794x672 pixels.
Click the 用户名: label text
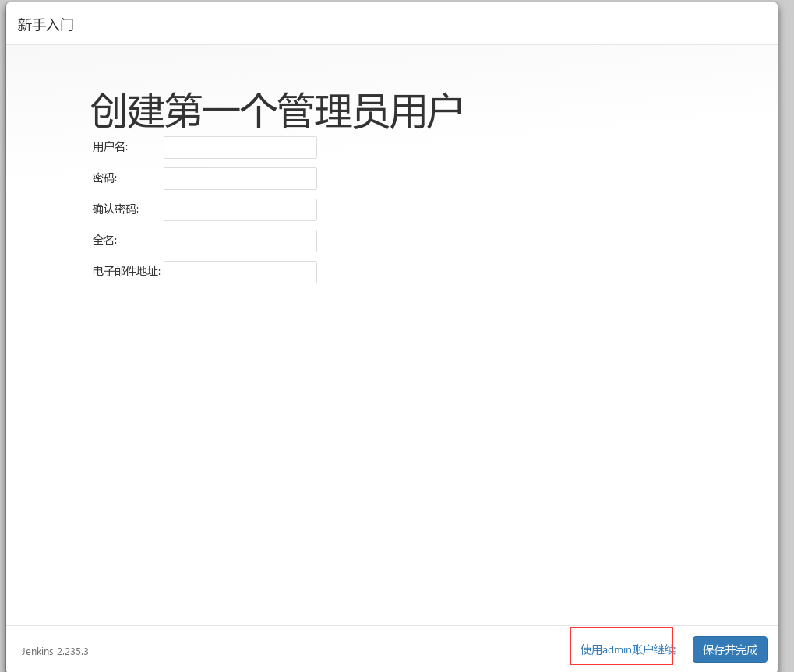110,147
